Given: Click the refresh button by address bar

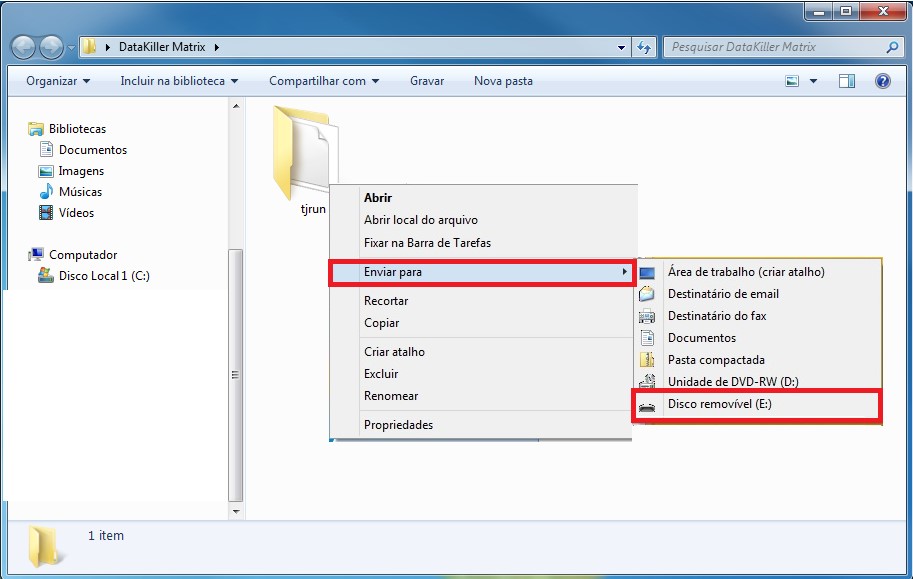Looking at the screenshot, I should 644,47.
